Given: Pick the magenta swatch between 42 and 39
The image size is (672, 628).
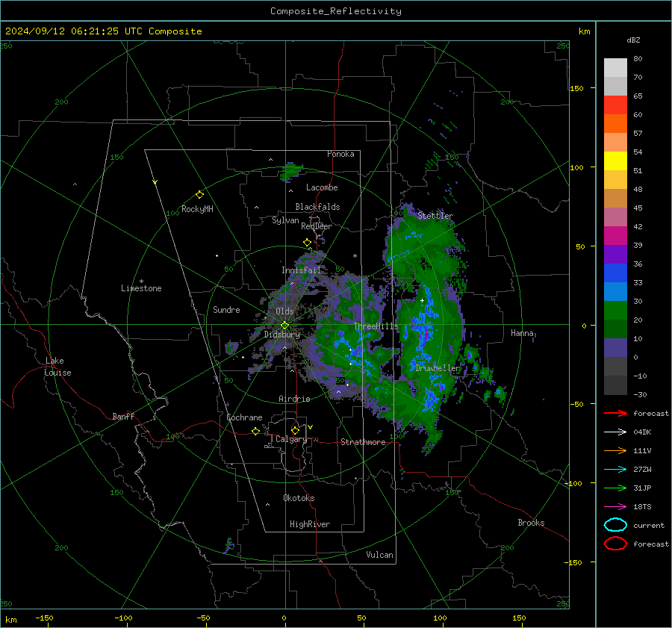Looking at the screenshot, I should coord(615,236).
